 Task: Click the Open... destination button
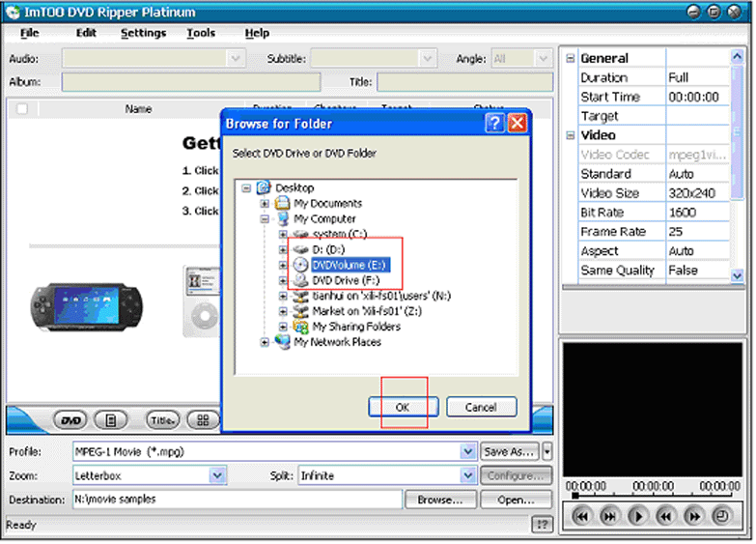517,501
